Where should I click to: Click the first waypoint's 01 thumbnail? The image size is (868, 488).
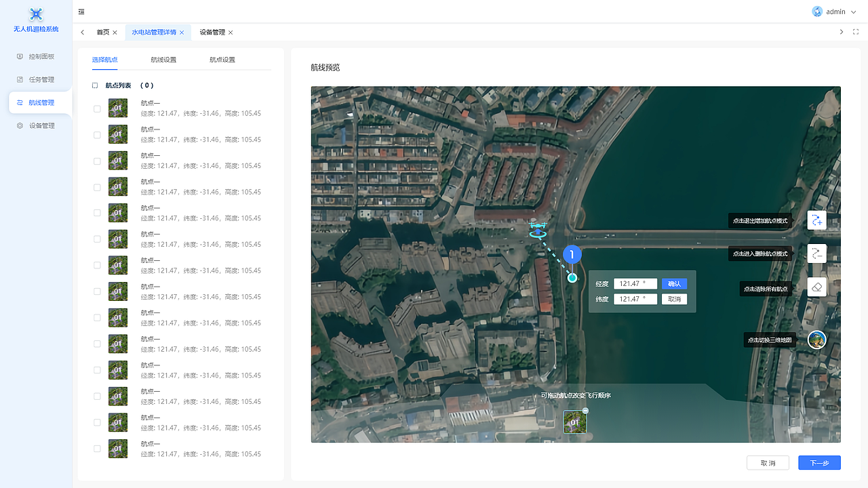tap(118, 108)
